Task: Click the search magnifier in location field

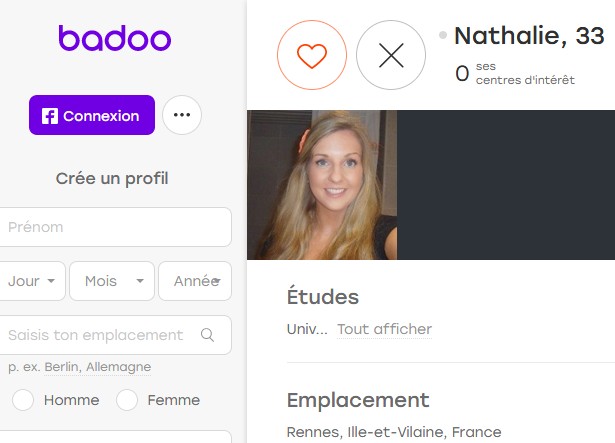Action: (x=207, y=335)
